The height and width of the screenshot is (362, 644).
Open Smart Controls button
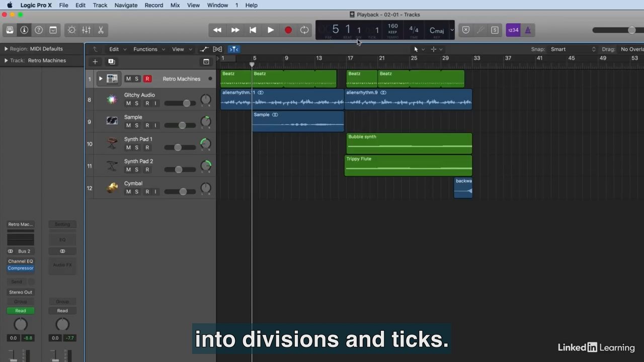pos(72,30)
